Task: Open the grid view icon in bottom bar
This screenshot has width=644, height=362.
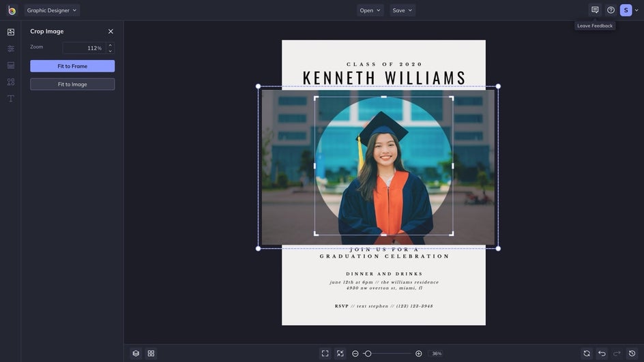Action: tap(151, 353)
